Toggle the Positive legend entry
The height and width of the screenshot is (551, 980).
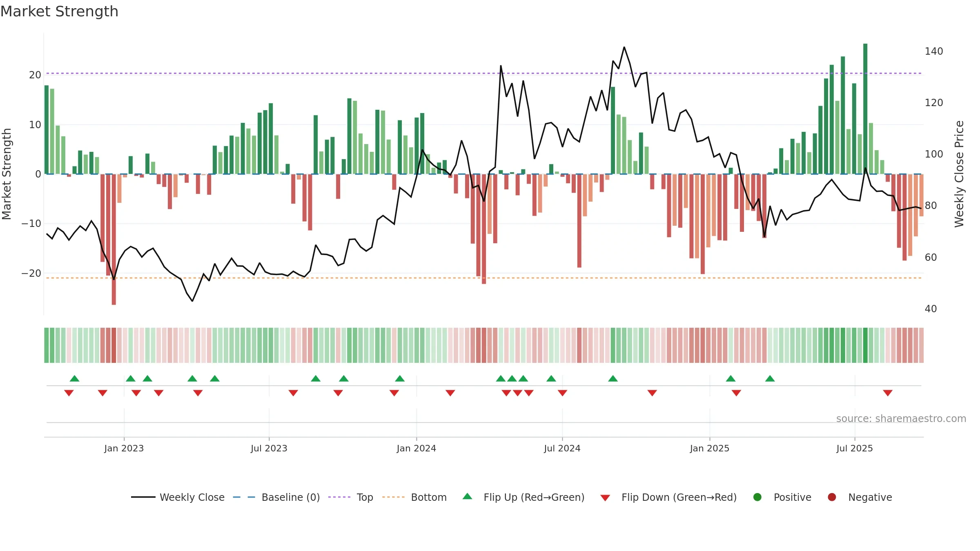(782, 497)
